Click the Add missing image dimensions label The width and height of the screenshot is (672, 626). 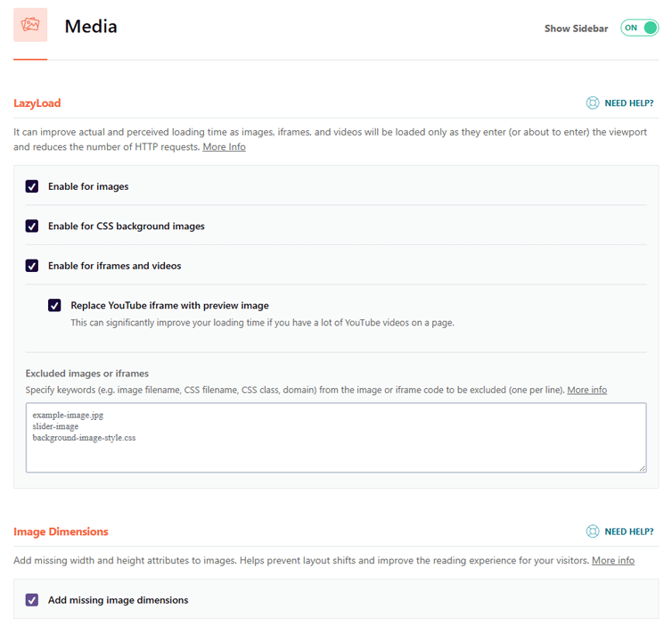(x=118, y=600)
